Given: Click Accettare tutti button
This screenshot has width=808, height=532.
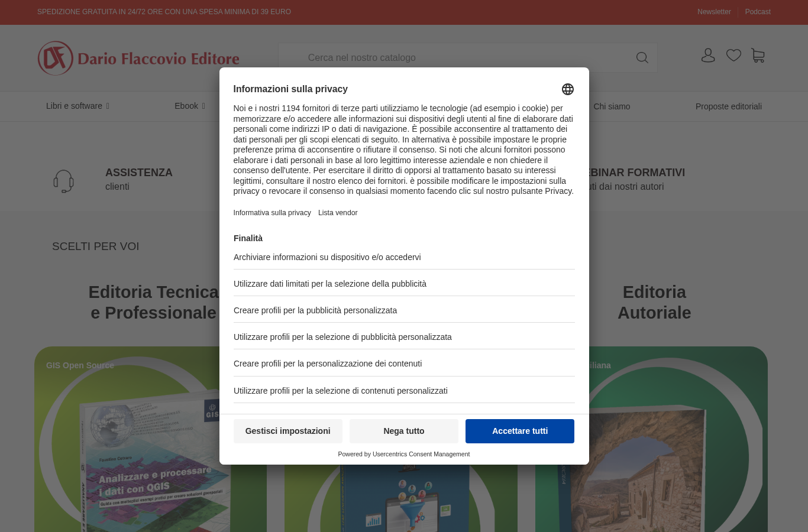Looking at the screenshot, I should [520, 431].
